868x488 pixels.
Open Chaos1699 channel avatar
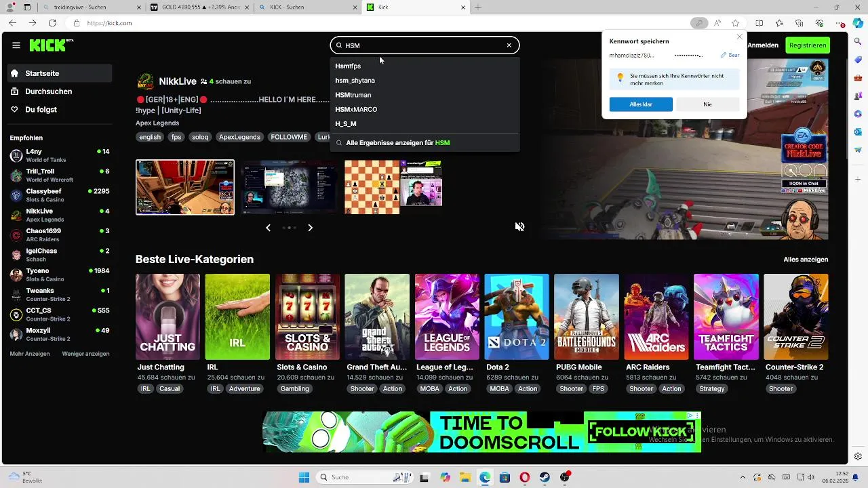click(x=16, y=235)
